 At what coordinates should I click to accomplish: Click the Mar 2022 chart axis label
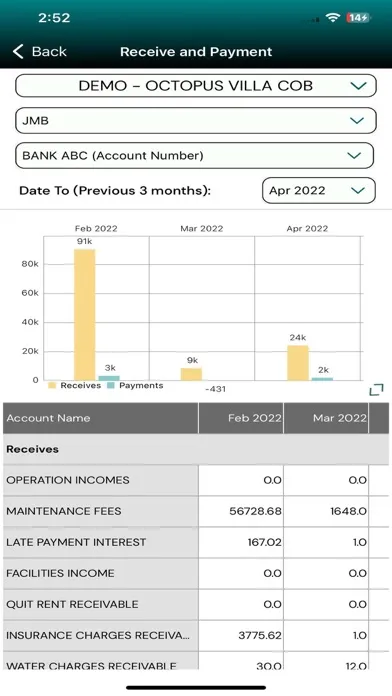click(x=202, y=229)
